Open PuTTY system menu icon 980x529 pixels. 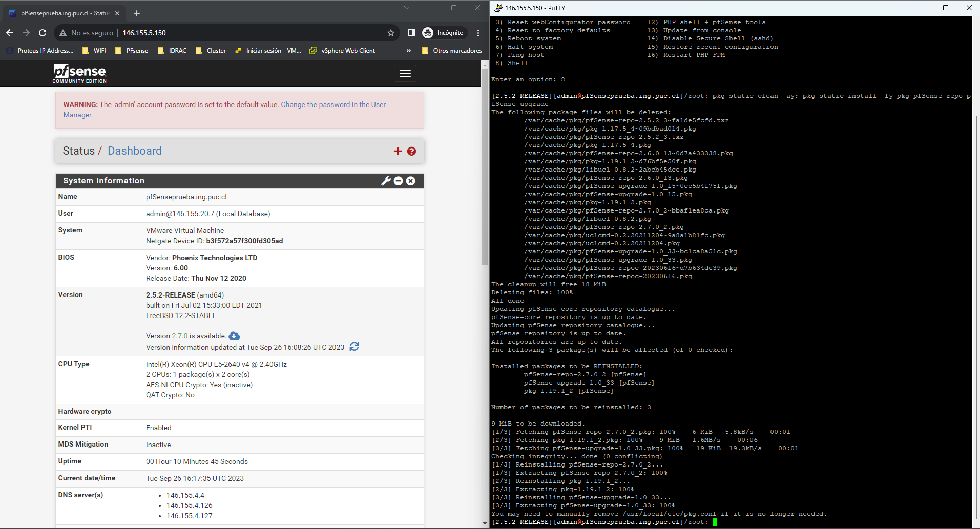497,8
